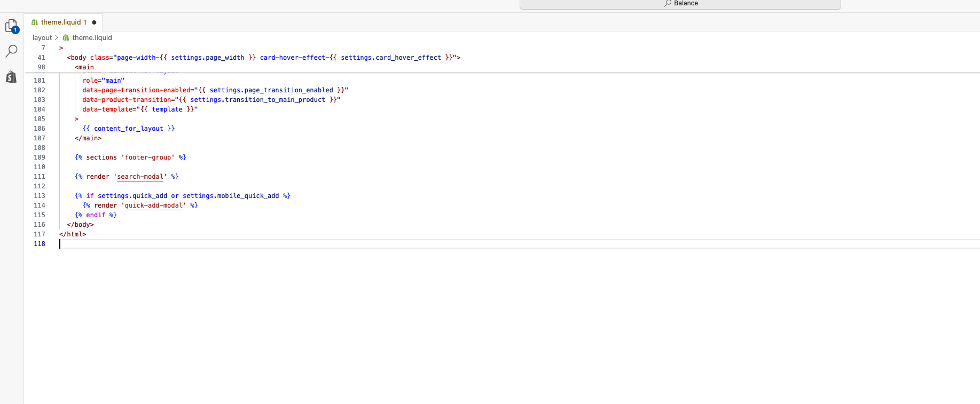This screenshot has width=980, height=404.
Task: Click the closing </main> tag
Action: point(88,138)
